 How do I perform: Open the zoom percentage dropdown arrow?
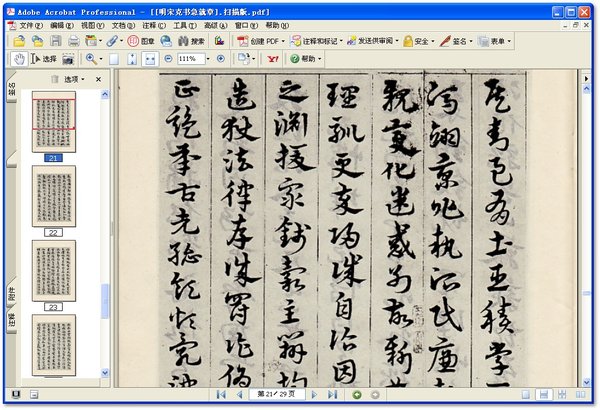[208, 59]
